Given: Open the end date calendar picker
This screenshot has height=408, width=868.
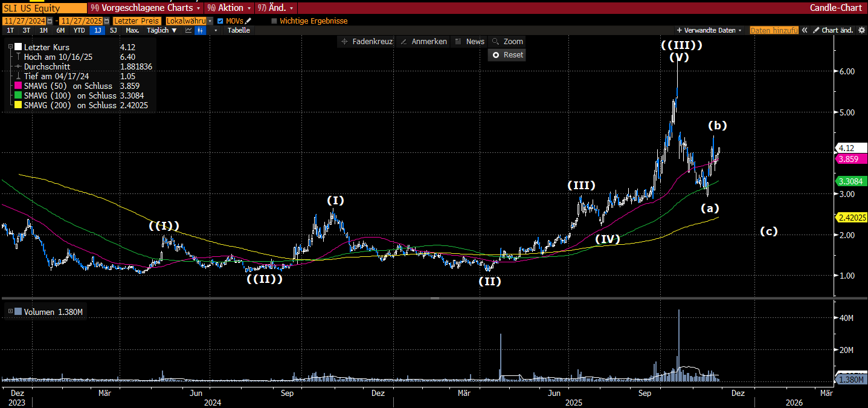Looking at the screenshot, I should [x=106, y=21].
